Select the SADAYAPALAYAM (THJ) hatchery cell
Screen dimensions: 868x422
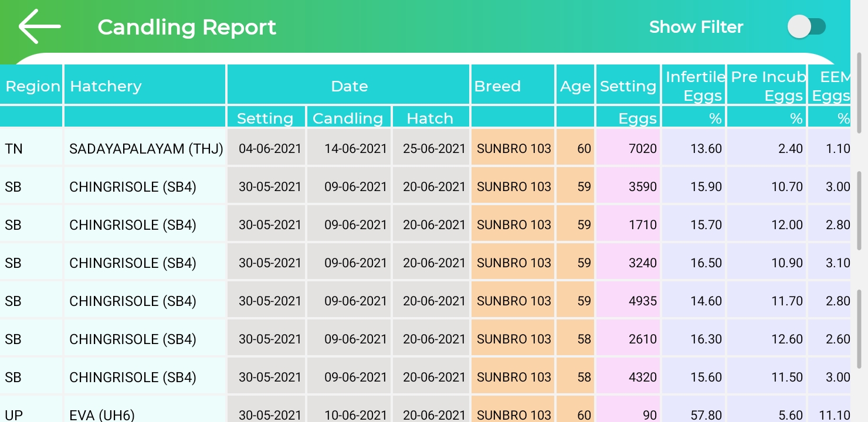point(145,149)
